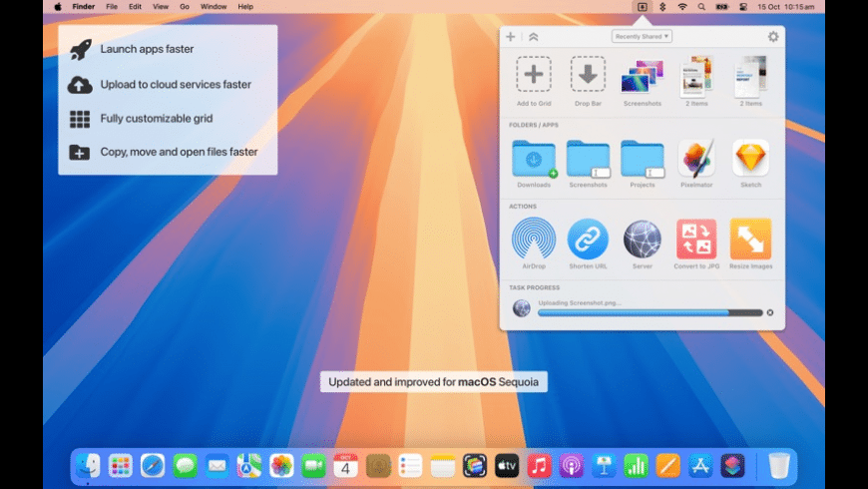
Task: Open Numbers from the Dock
Action: 636,465
